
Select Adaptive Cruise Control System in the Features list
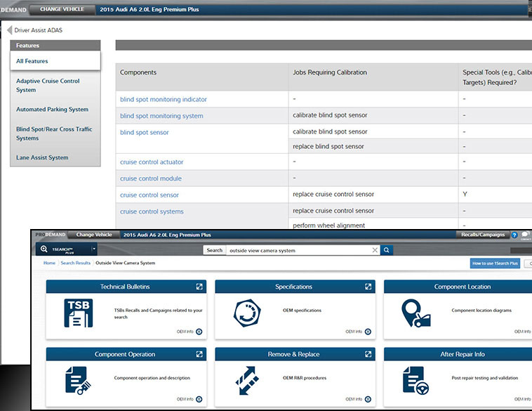48,85
